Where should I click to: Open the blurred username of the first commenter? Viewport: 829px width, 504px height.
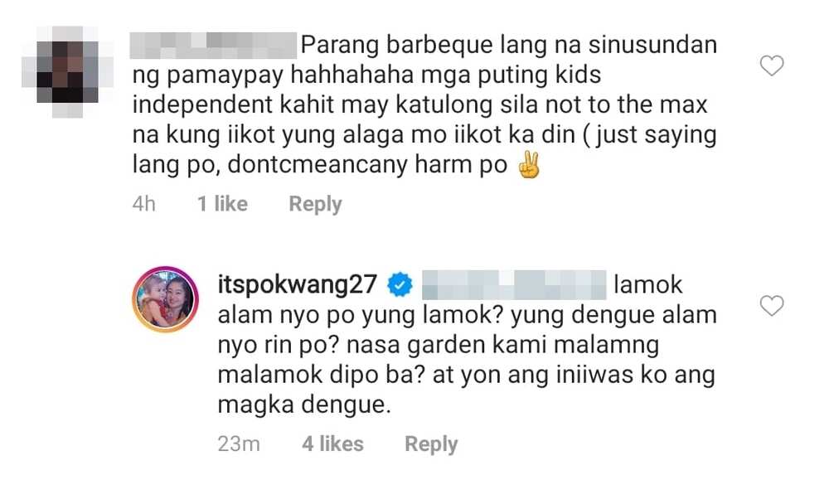(214, 46)
